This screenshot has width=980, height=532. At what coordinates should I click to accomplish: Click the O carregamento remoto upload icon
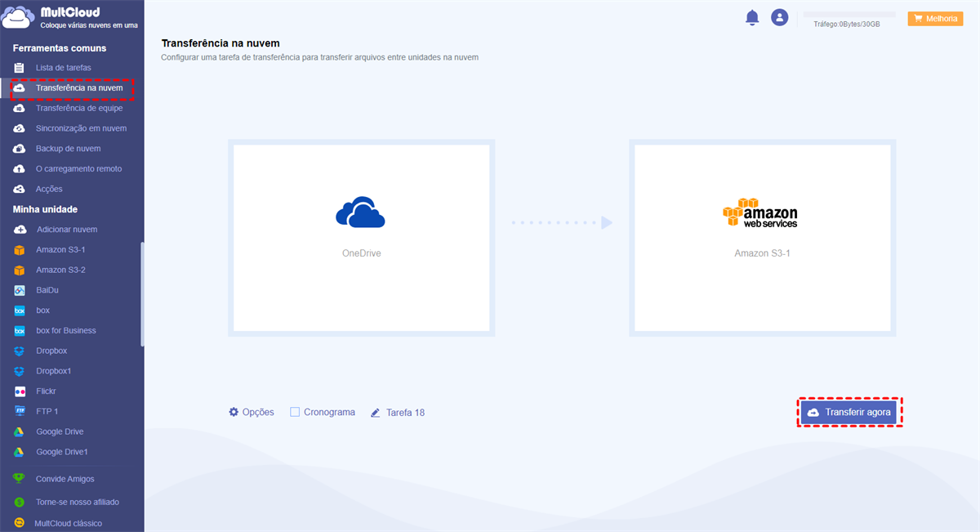[20, 169]
